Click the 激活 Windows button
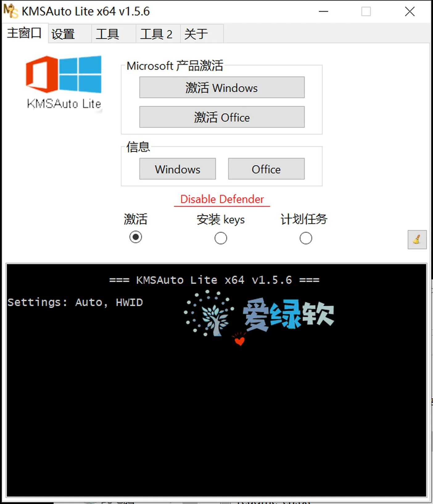Screen dimensions: 433x504 [x=222, y=88]
